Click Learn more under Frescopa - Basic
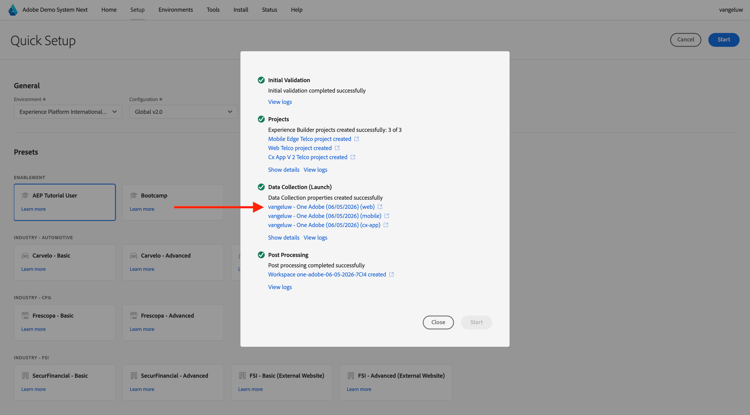 tap(33, 329)
